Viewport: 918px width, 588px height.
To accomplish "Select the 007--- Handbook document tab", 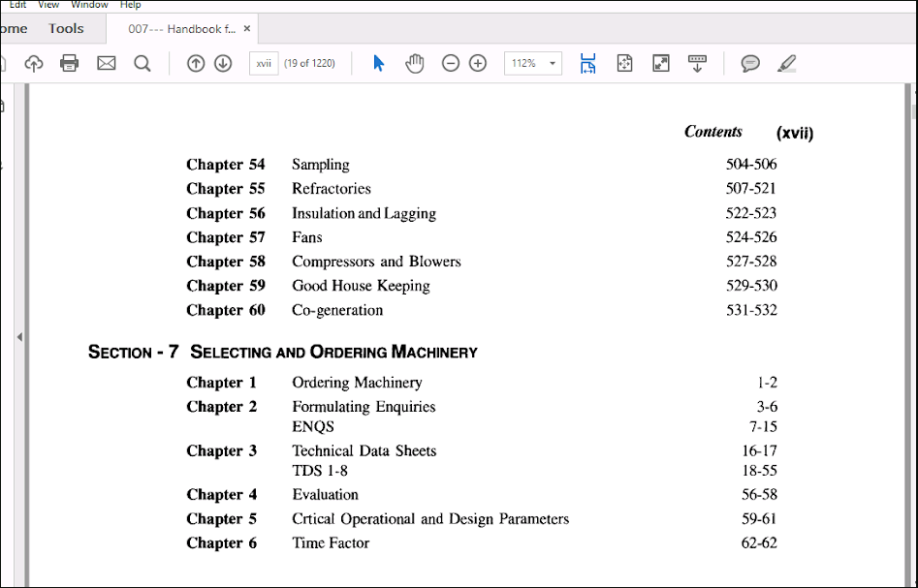I will pos(181,29).
